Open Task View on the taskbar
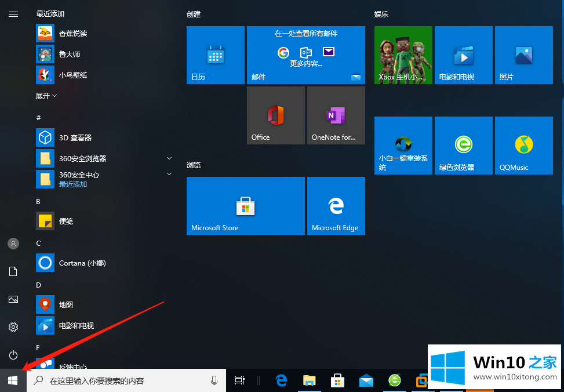The height and width of the screenshot is (392, 564). [x=239, y=380]
